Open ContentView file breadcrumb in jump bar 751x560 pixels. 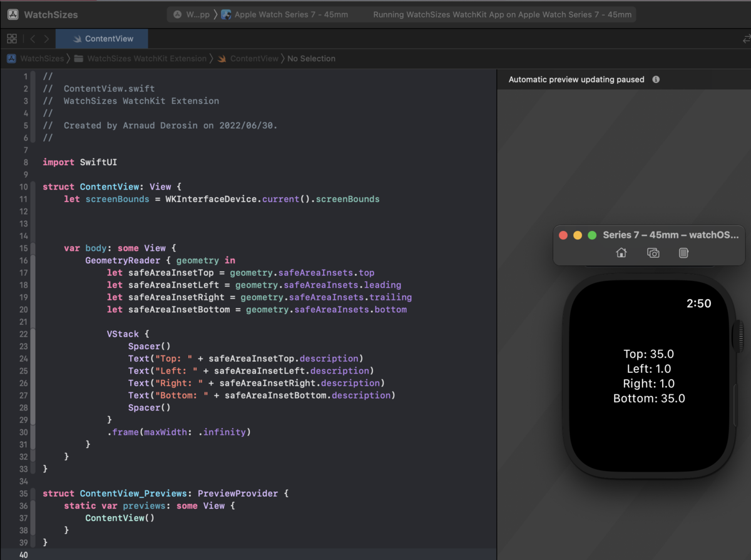point(248,58)
